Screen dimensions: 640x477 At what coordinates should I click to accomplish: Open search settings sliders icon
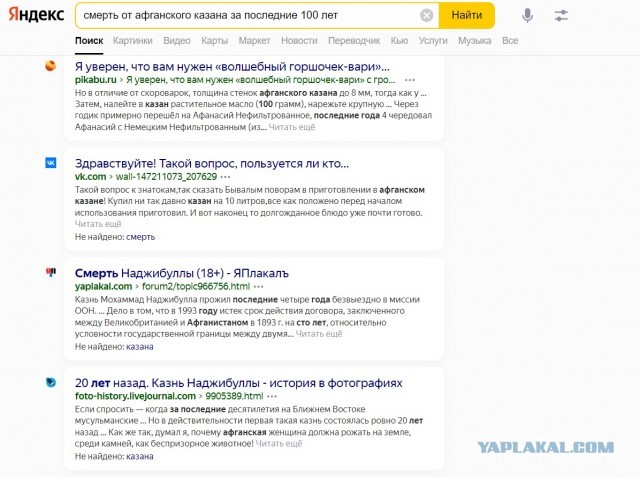561,16
